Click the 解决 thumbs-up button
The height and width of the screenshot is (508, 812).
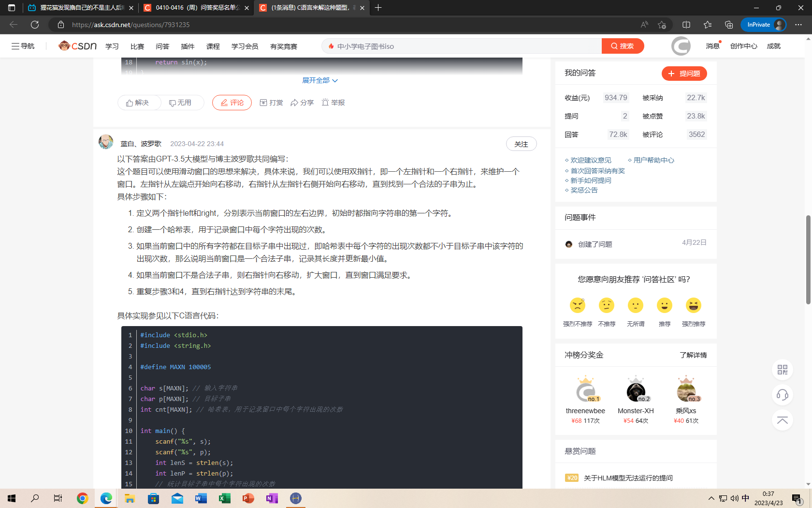[x=138, y=103]
